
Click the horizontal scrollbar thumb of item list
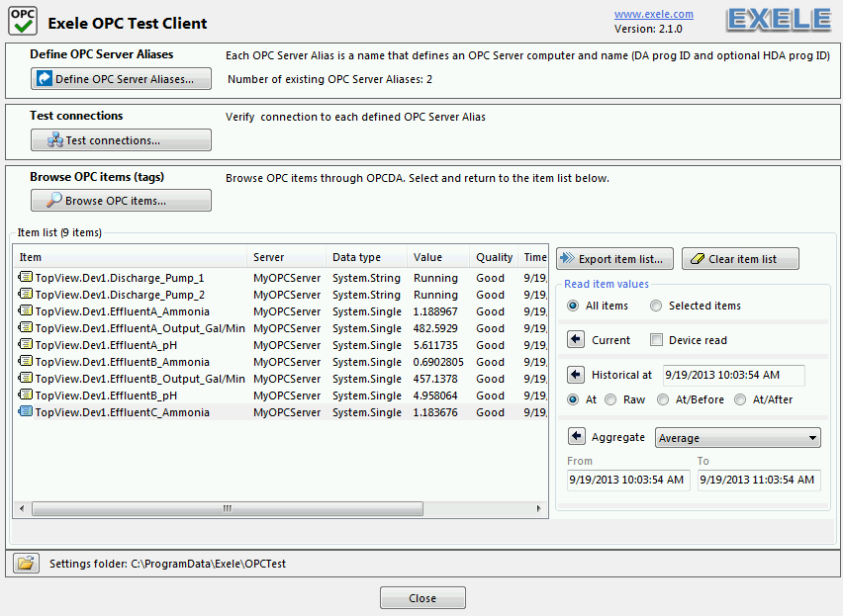coord(228,508)
